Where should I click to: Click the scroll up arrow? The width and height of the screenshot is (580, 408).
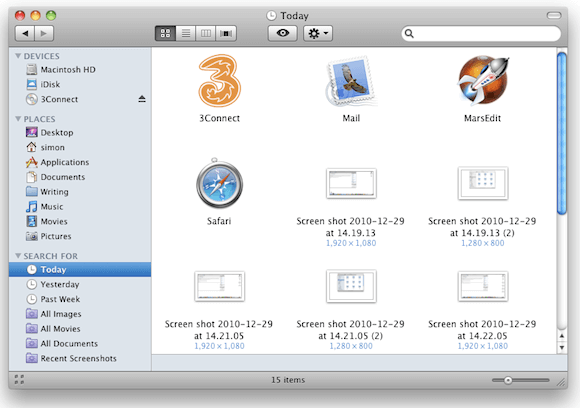pyautogui.click(x=562, y=336)
